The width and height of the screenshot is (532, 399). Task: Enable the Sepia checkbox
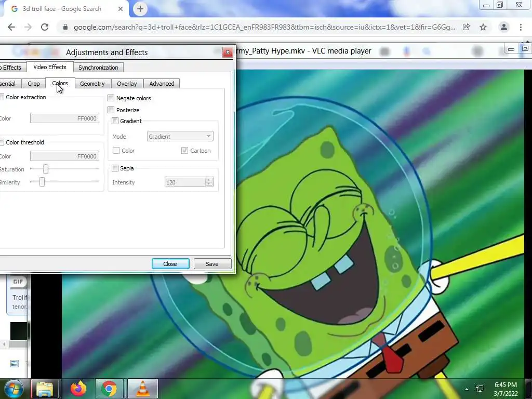pos(115,168)
